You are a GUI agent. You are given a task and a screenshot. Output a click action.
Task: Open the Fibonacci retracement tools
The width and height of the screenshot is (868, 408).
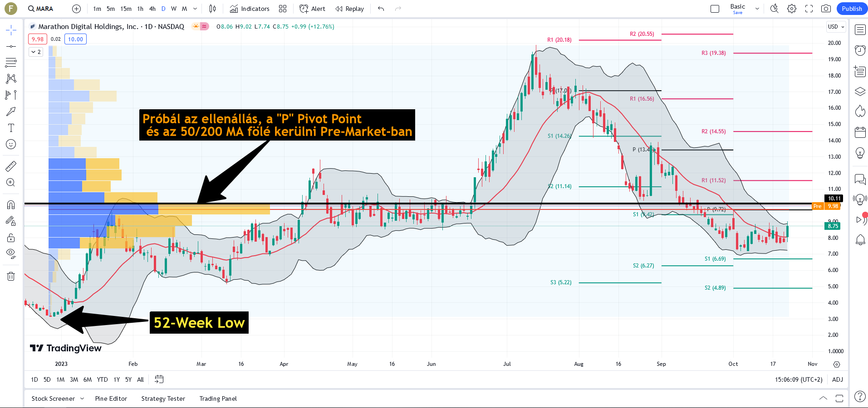click(x=11, y=62)
